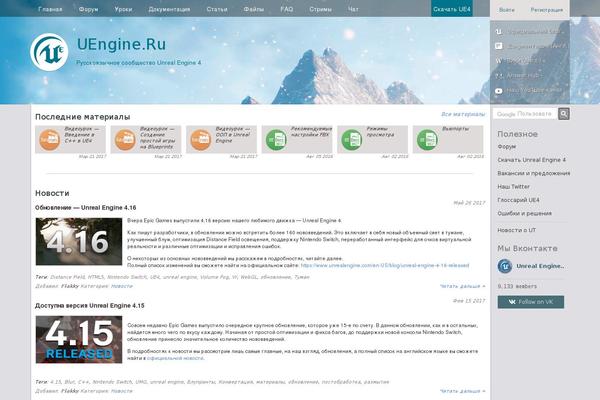
Task: Open the 'Все материалы' link
Action: coord(463,114)
